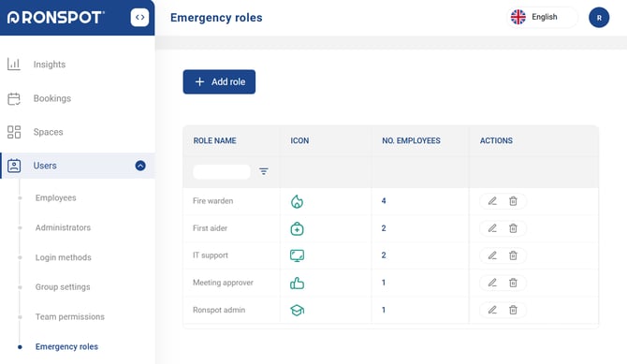The image size is (627, 364).
Task: Click the IT support role name
Action: tap(211, 255)
